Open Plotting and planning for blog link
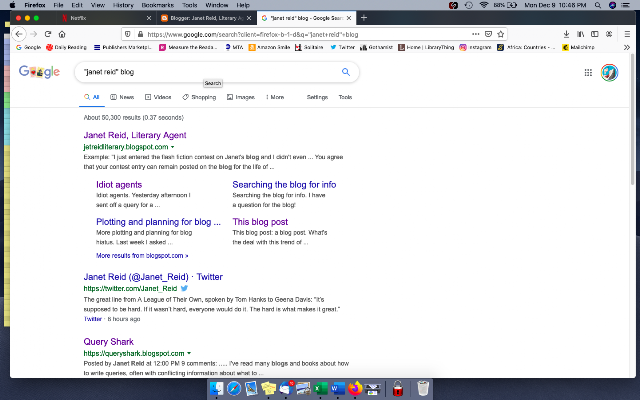The height and width of the screenshot is (400, 640). [x=158, y=222]
